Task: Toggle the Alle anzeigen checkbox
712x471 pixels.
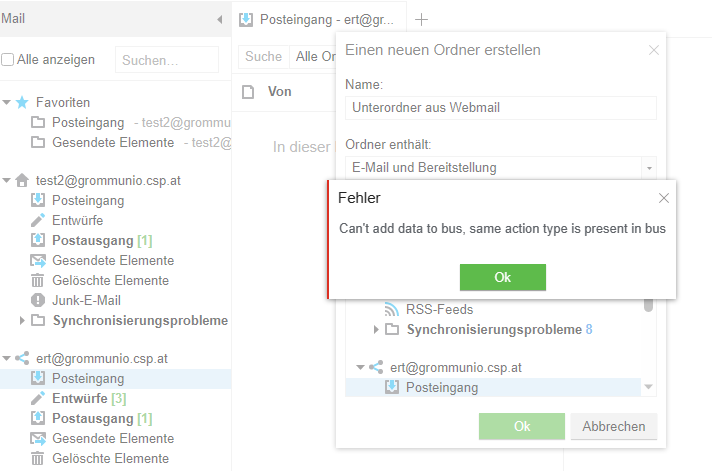Action: click(8, 60)
